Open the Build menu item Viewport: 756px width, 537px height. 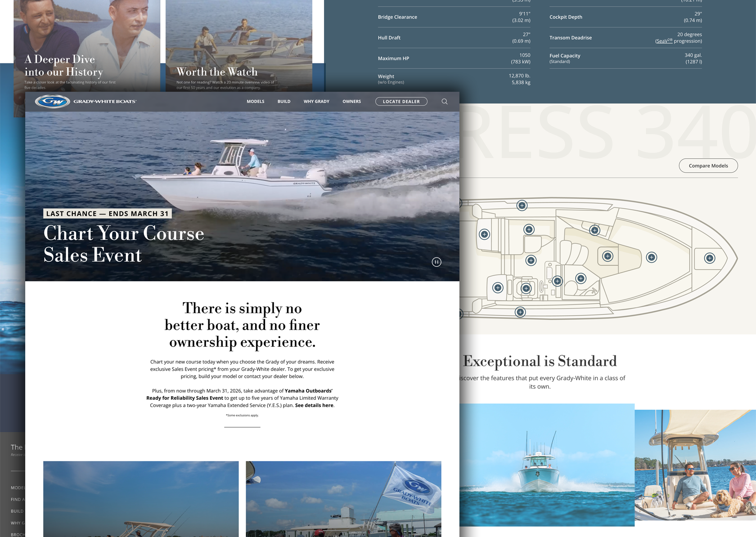(283, 102)
